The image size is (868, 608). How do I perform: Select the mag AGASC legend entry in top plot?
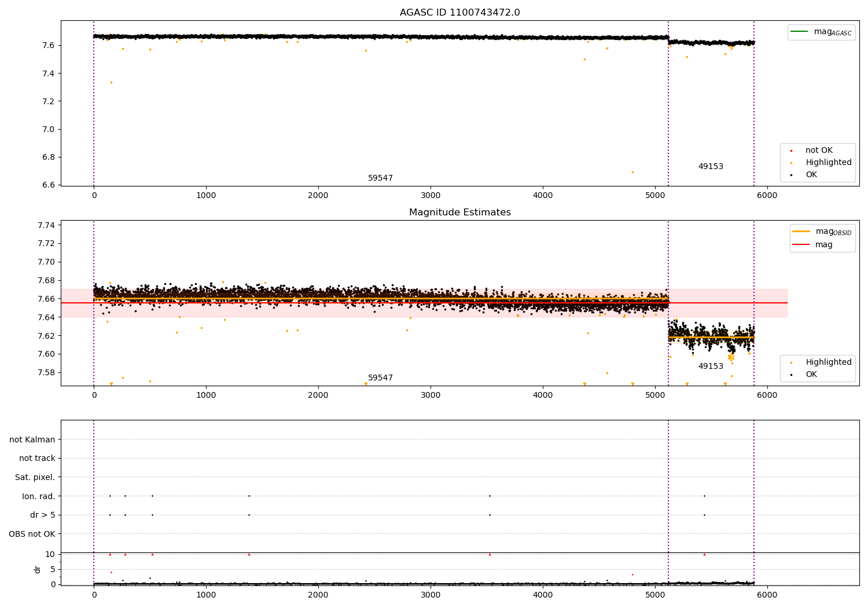tap(821, 32)
